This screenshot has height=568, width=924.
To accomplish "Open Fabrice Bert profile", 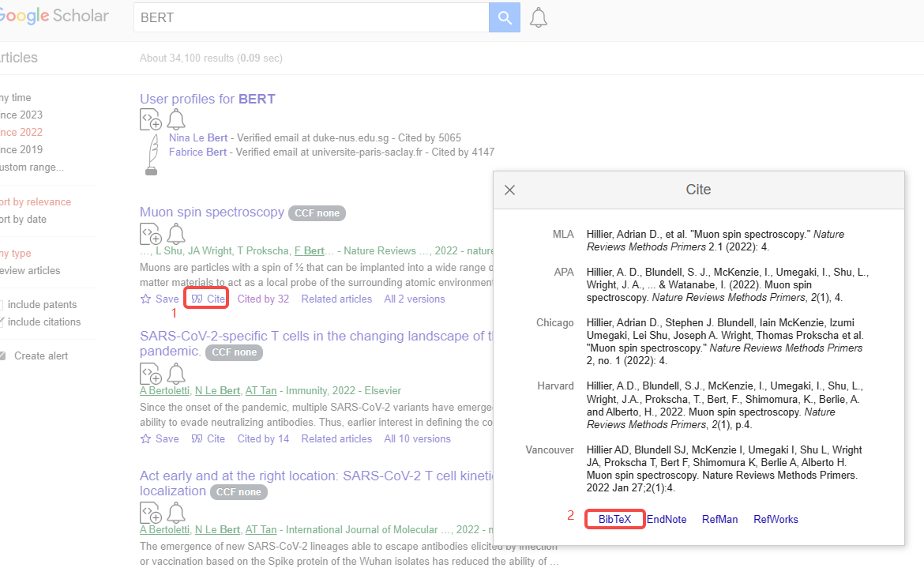I will (197, 152).
